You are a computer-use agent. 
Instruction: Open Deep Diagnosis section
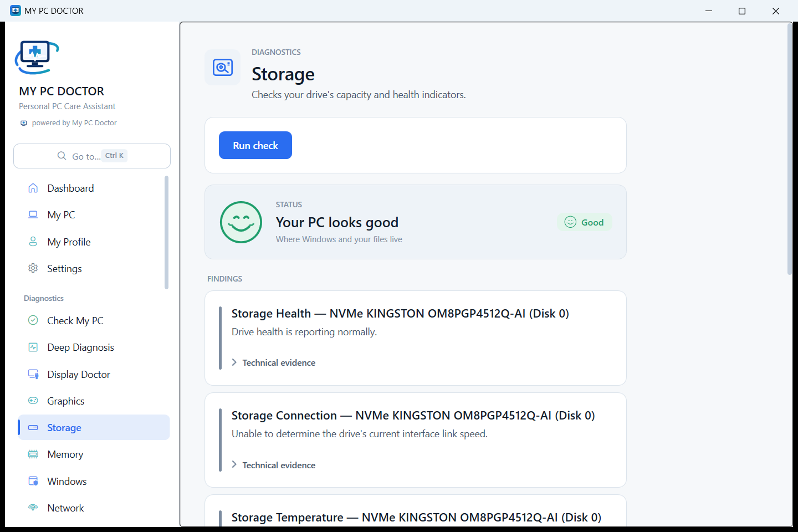click(x=94, y=347)
